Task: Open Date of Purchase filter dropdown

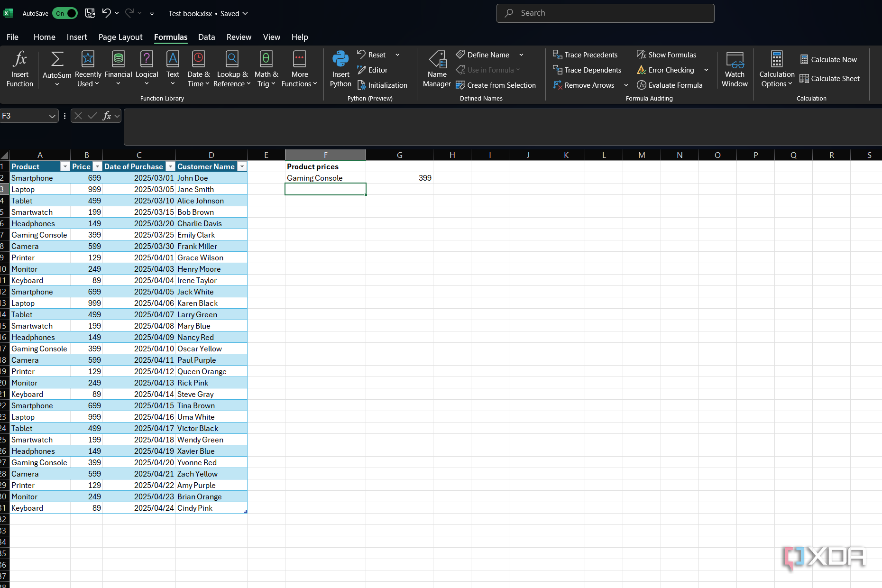Action: pos(170,166)
